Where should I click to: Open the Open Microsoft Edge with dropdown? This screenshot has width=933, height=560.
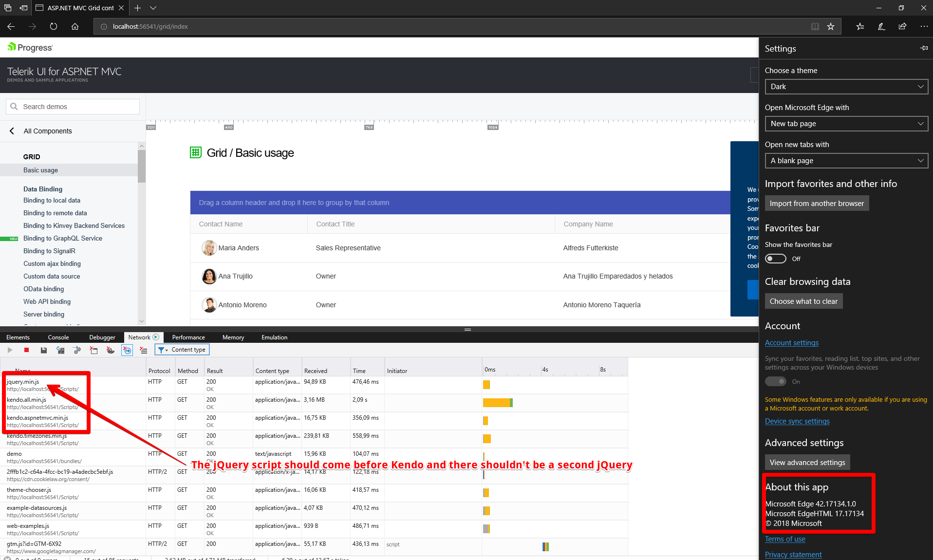[846, 124]
